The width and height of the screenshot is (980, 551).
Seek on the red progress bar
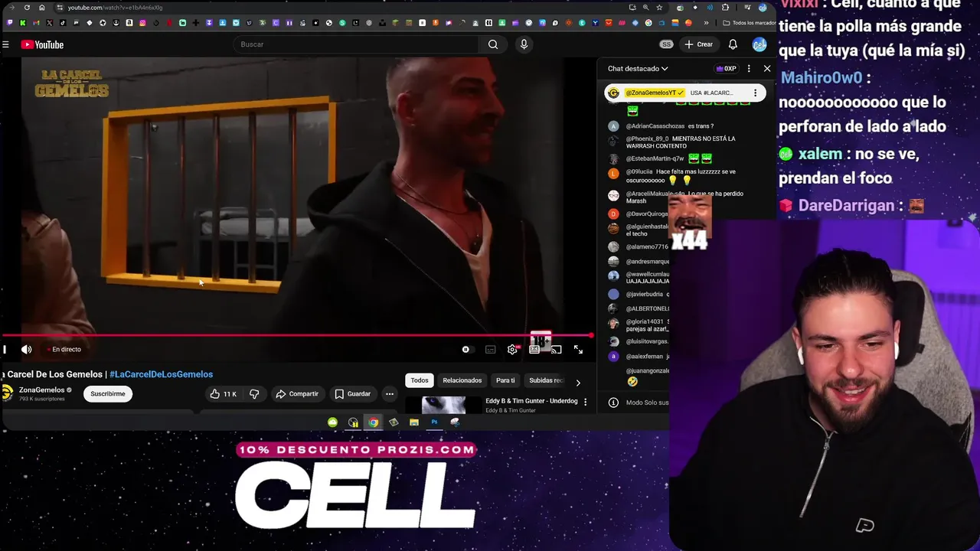[x=297, y=335]
